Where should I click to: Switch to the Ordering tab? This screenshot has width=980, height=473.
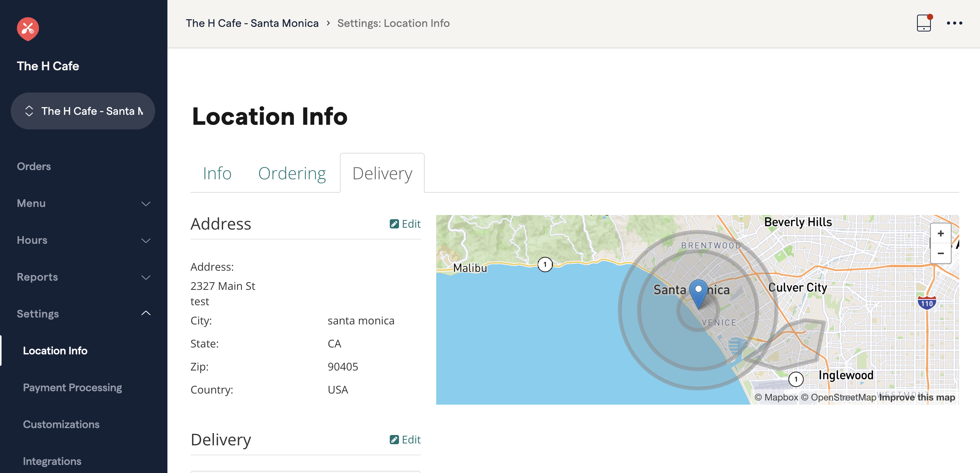[292, 173]
